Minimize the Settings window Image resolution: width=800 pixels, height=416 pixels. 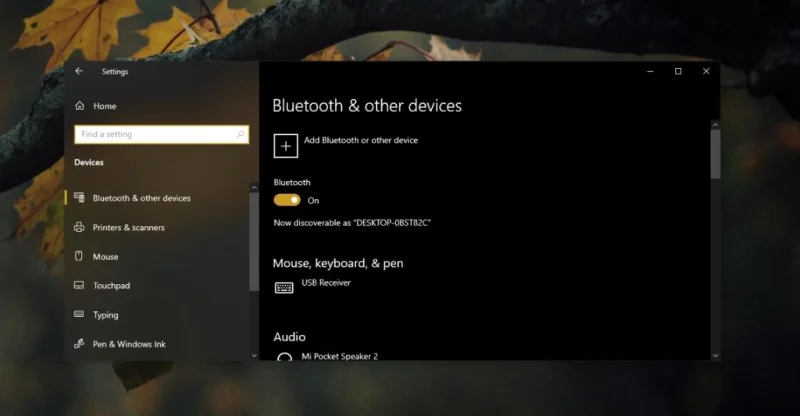650,71
